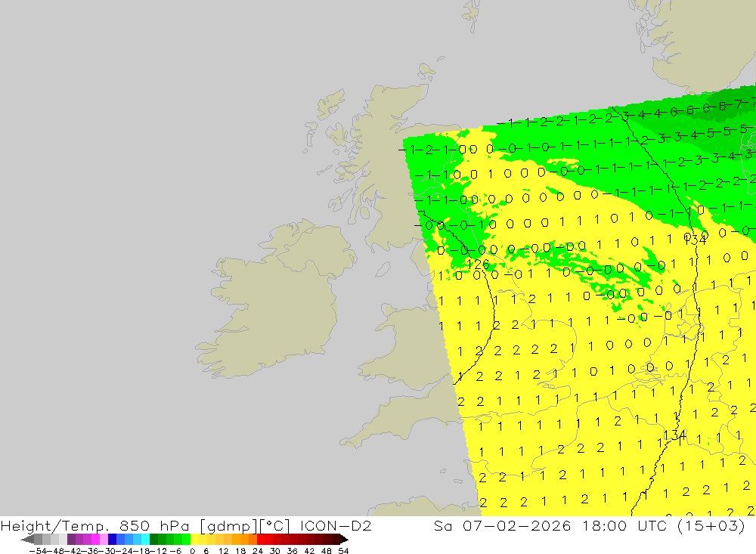This screenshot has height=554, width=756.
Task: Select the '[gdmp]' unit label
Action: (228, 525)
